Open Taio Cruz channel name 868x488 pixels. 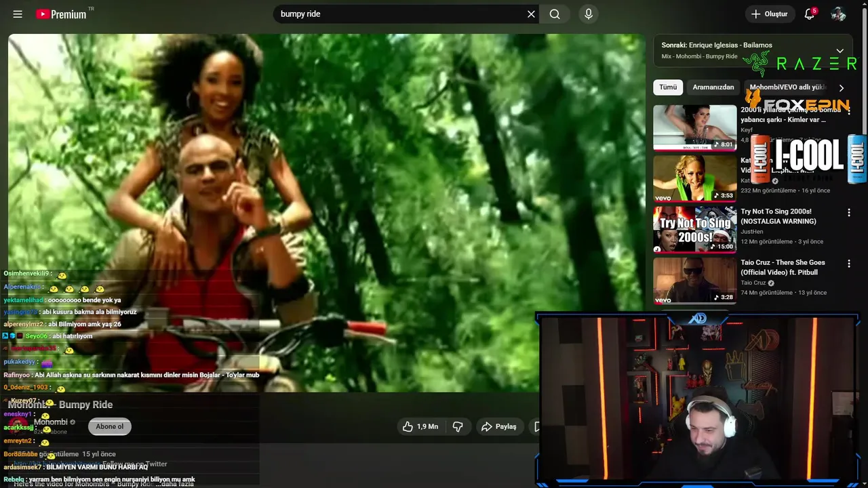pos(753,283)
